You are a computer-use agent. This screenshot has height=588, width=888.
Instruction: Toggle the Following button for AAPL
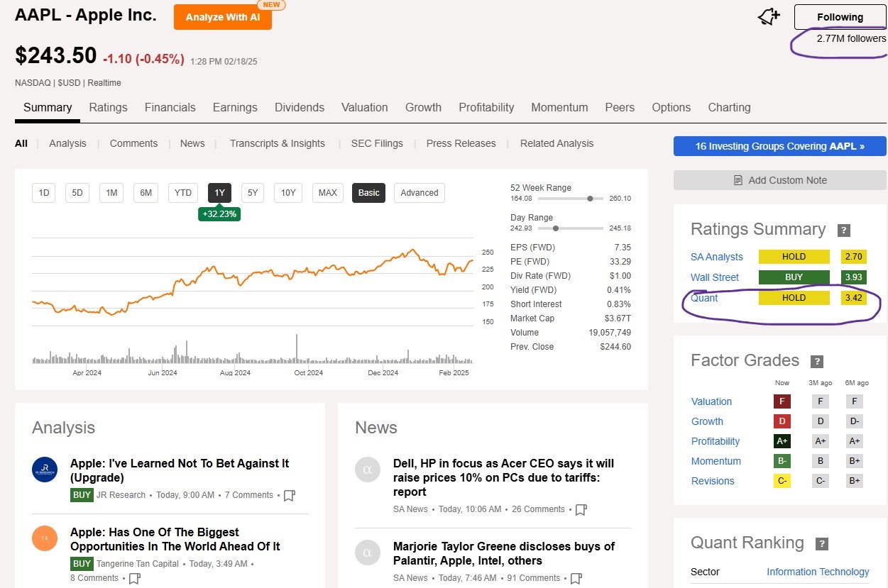coord(840,16)
